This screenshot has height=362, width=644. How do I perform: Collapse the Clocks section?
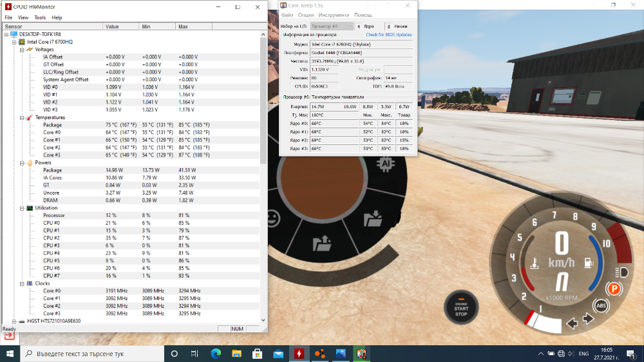[22, 283]
